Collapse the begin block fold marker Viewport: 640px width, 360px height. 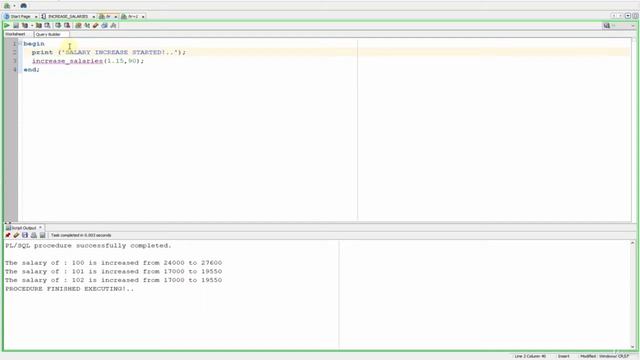click(20, 43)
